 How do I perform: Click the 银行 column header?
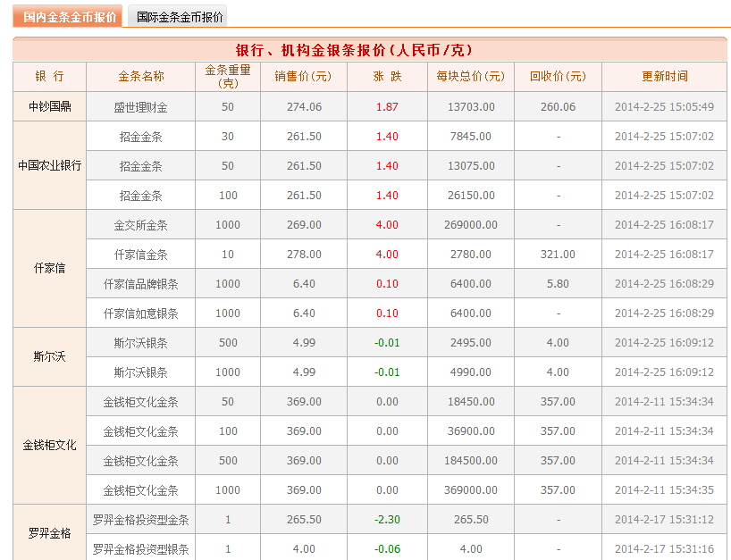point(49,77)
